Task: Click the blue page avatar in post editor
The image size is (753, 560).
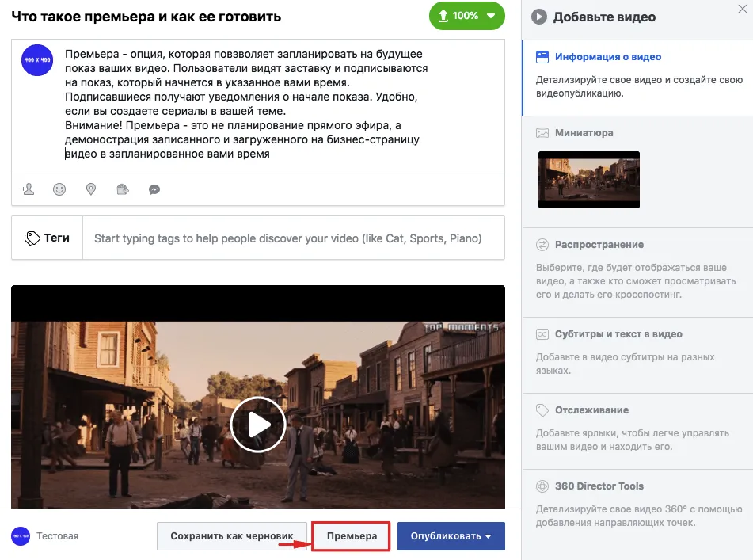Action: click(x=37, y=60)
